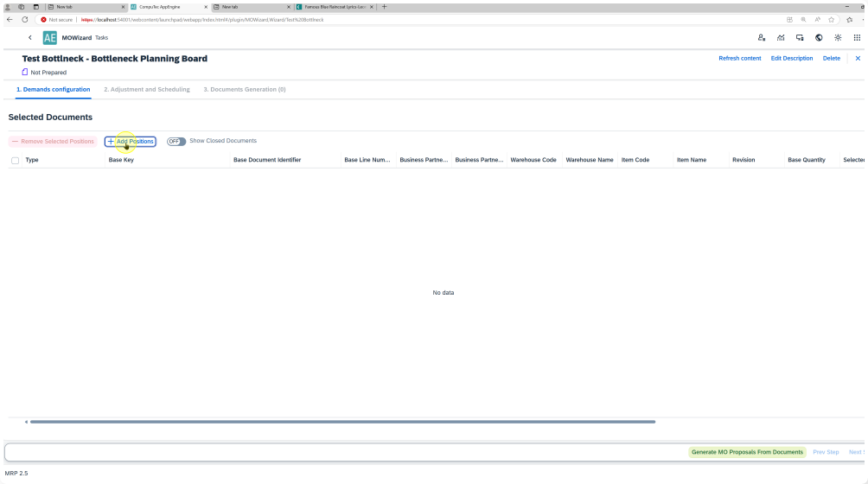This screenshot has height=484, width=868.
Task: Click the AE AppEngine logo
Action: click(50, 38)
